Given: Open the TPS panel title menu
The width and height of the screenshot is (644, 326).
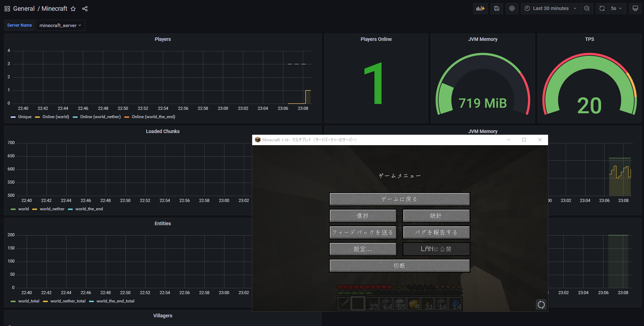Looking at the screenshot, I should tap(589, 39).
